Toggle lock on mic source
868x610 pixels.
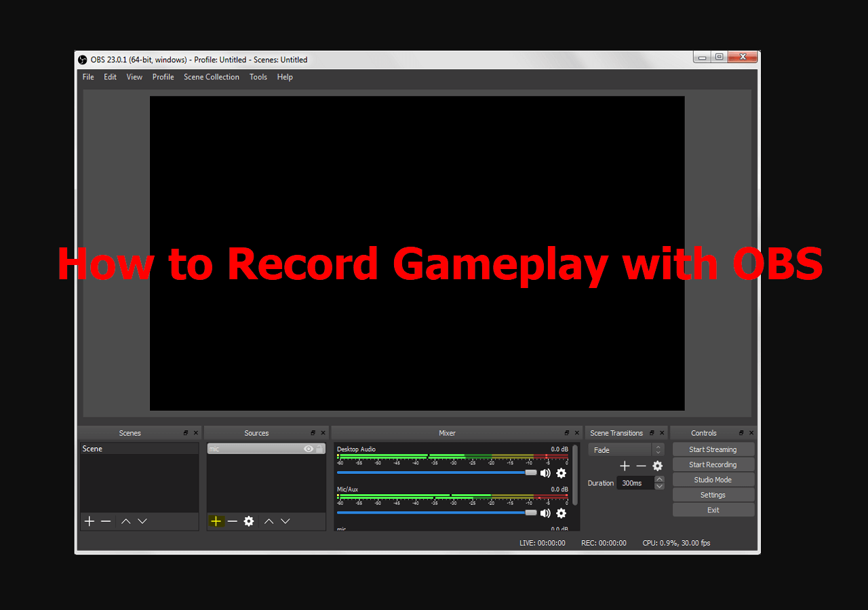point(319,449)
